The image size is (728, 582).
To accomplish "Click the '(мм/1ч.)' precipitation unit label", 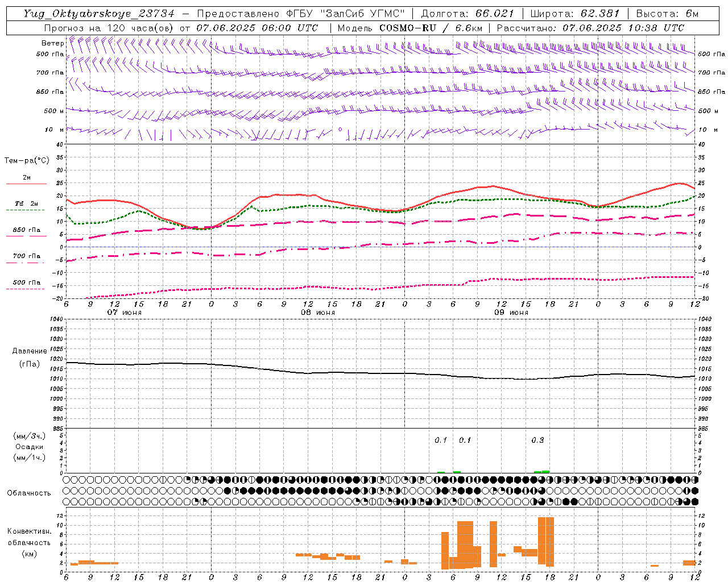I will pyautogui.click(x=30, y=458).
